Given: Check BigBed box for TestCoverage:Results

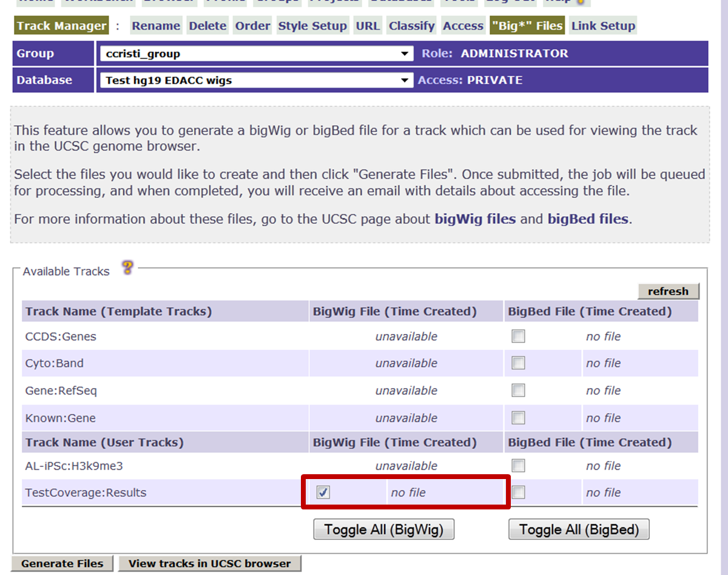Looking at the screenshot, I should (x=518, y=492).
